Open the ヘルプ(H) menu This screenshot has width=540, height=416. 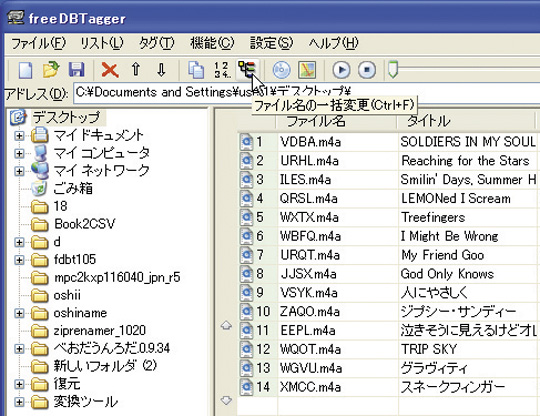(333, 44)
